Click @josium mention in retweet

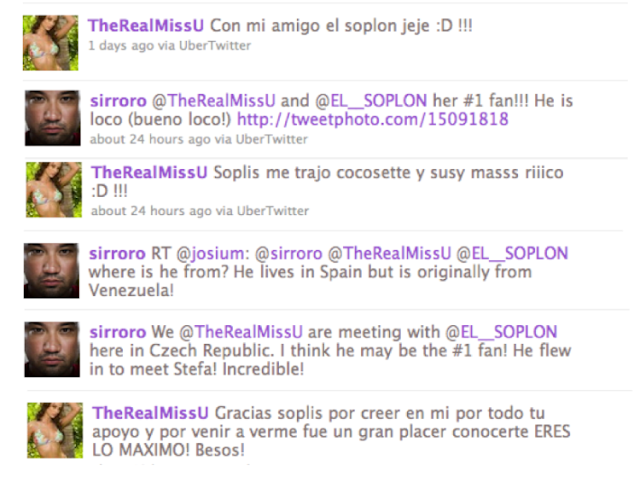[x=210, y=253]
